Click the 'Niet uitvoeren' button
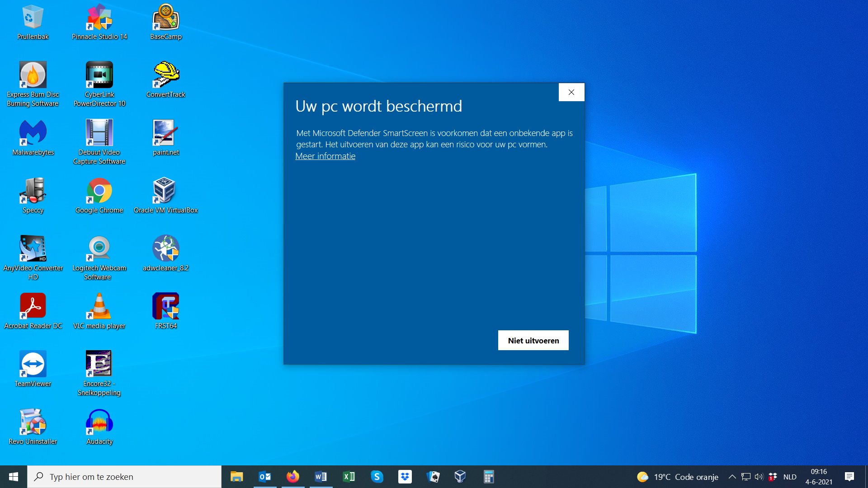 click(533, 341)
